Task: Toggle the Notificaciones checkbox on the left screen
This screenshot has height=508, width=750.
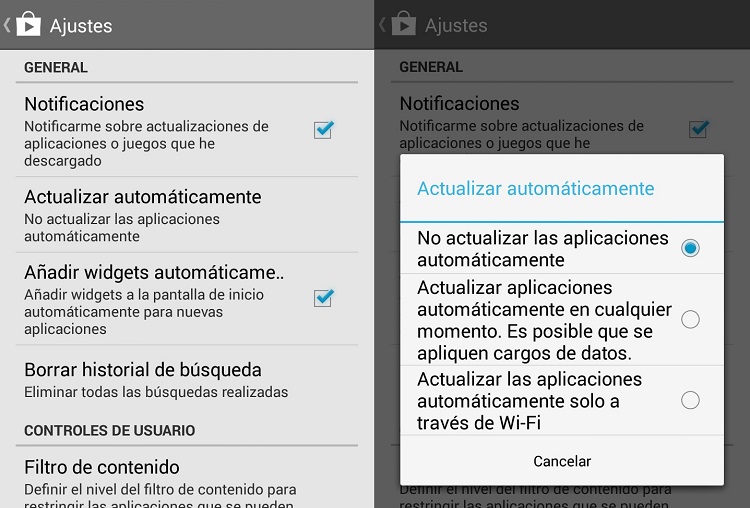Action: [x=324, y=130]
